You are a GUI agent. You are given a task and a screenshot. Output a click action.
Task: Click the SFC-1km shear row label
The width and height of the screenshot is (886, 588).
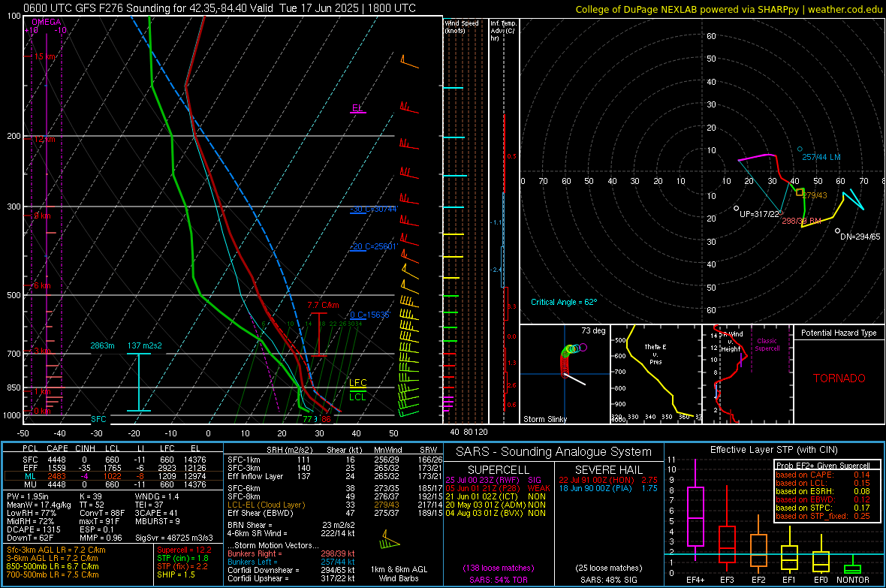[x=244, y=460]
